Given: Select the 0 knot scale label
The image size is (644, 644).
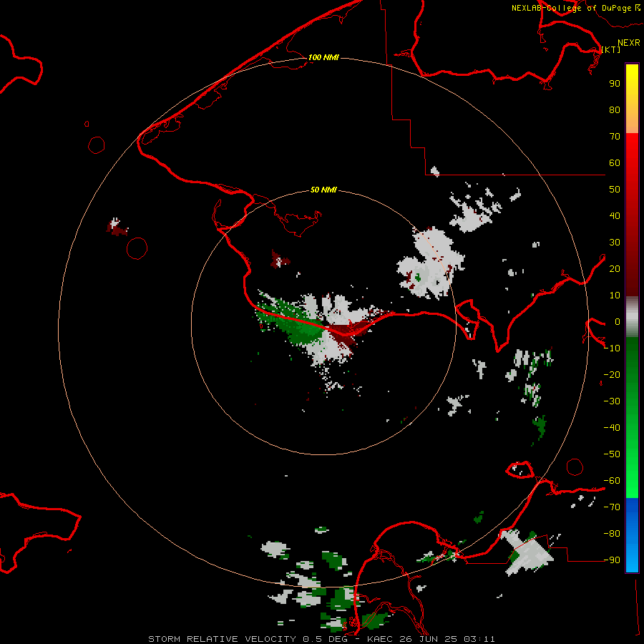Looking at the screenshot, I should coord(618,321).
